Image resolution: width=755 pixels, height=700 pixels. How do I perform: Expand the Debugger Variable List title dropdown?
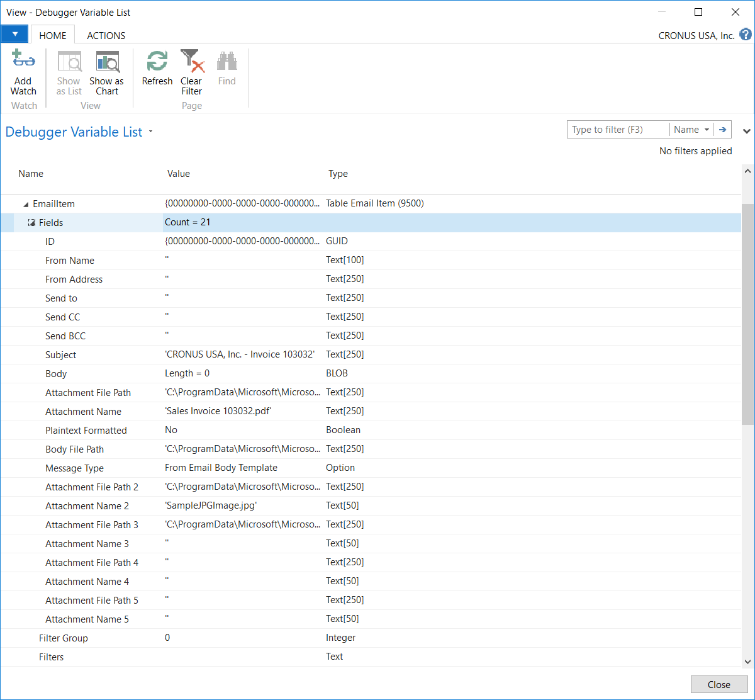pyautogui.click(x=150, y=132)
